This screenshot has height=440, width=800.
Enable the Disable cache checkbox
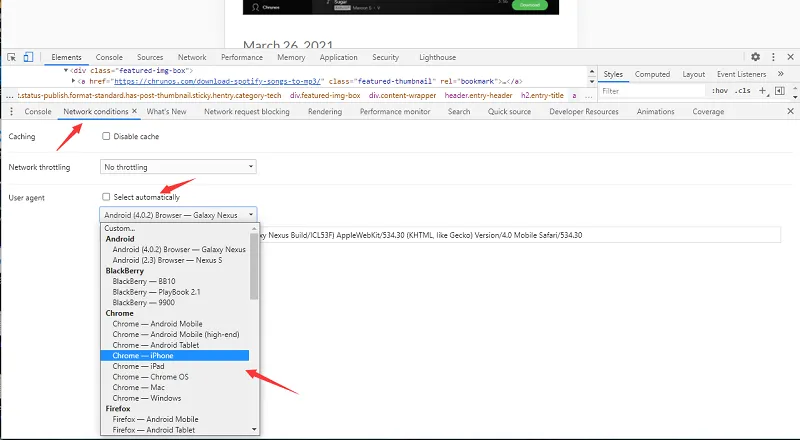pos(106,136)
